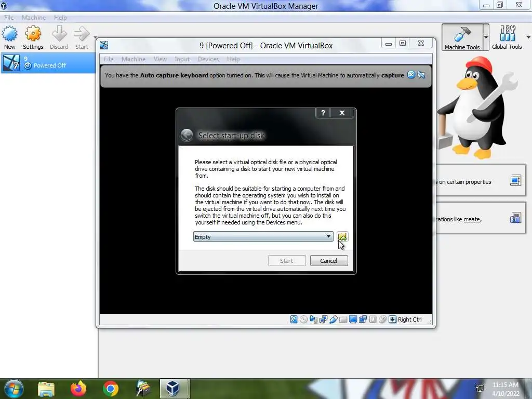Click the network tray icon
Viewport: 532px width, 399px height.
point(480,388)
